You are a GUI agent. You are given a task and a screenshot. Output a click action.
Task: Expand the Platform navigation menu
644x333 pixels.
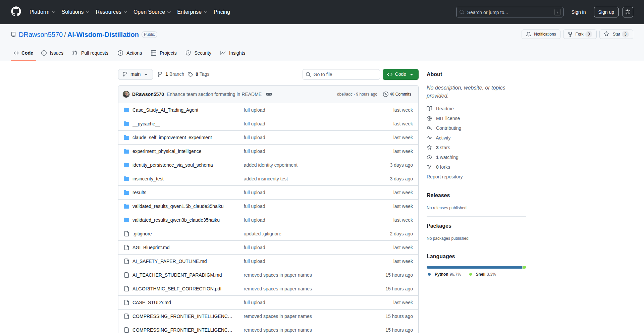click(x=42, y=12)
